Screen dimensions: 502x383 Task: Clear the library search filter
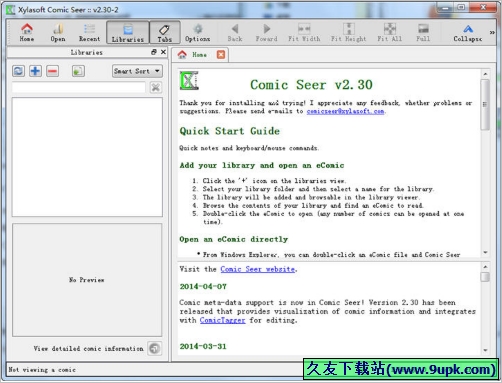click(x=155, y=87)
